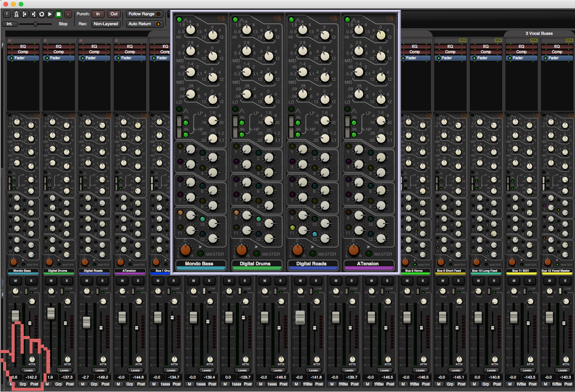The image size is (575, 392).
Task: Click the pan knob on zoomed Mondo Bass
Action: point(185,250)
